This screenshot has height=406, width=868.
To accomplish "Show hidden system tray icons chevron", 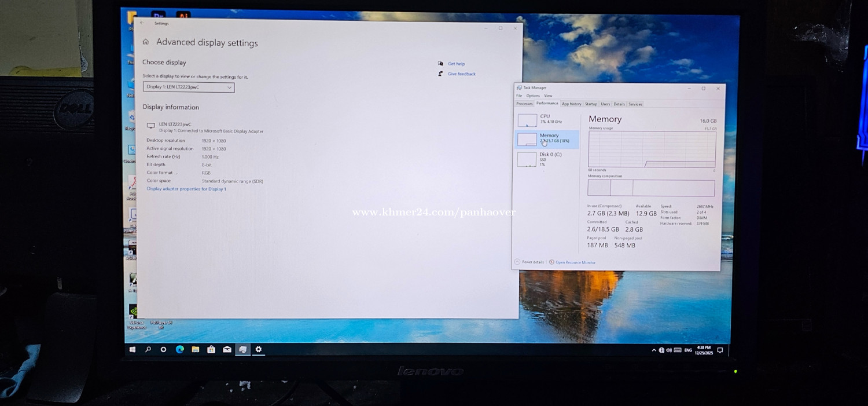I will pyautogui.click(x=654, y=350).
